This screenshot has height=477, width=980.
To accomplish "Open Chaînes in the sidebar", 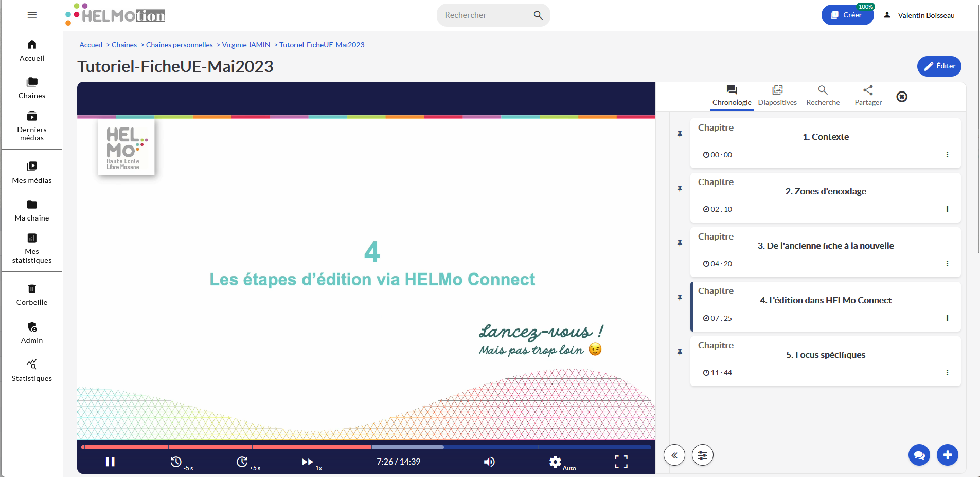I will pos(32,88).
